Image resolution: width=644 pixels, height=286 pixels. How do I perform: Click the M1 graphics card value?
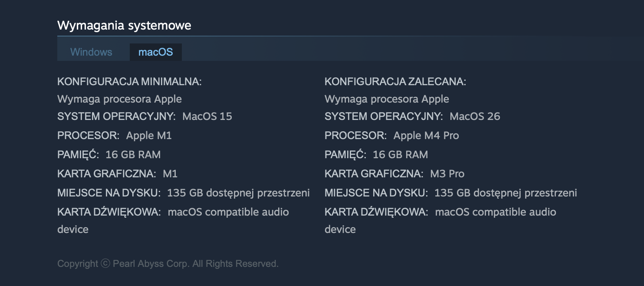(170, 174)
